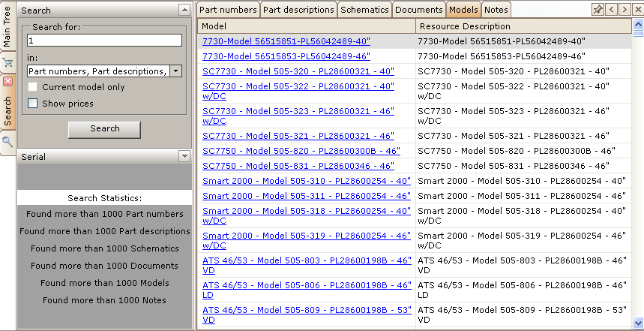Open the shopping cart sidebar tab

(x=7, y=62)
